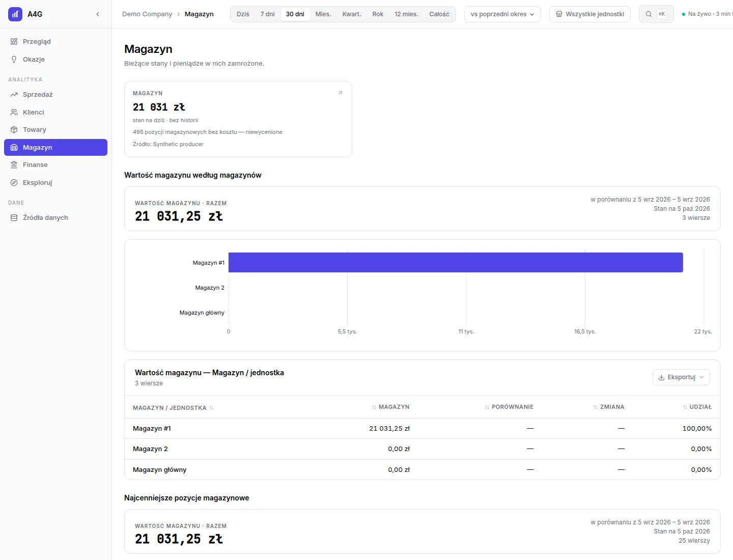Click the A4G logo icon
The width and height of the screenshot is (733, 560).
click(x=15, y=14)
